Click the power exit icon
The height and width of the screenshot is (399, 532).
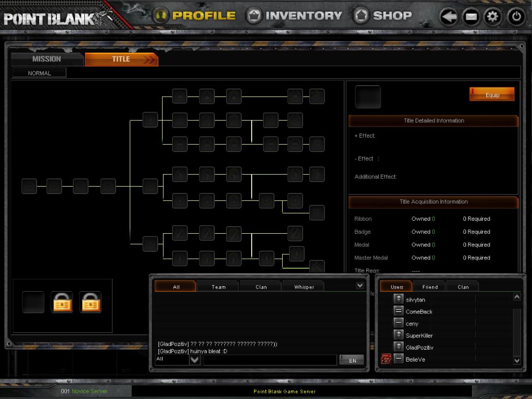click(x=516, y=17)
